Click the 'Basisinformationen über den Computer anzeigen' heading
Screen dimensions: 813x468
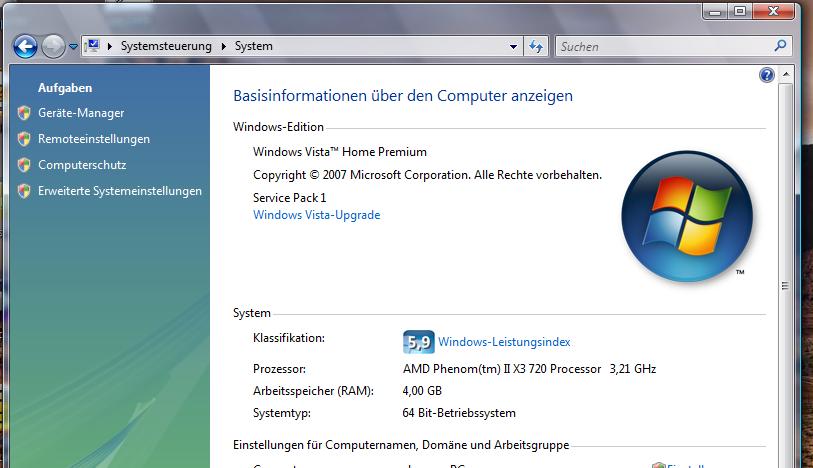pos(403,96)
